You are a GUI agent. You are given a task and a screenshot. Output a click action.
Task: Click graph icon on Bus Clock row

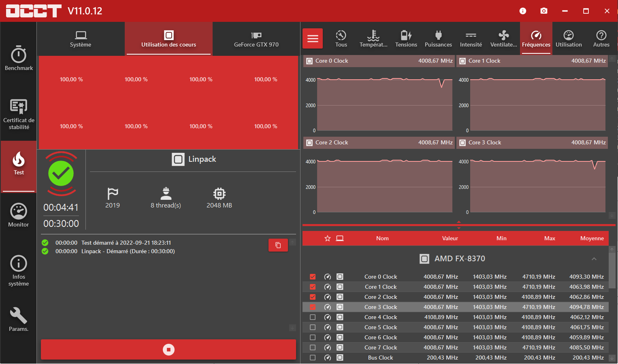point(340,358)
